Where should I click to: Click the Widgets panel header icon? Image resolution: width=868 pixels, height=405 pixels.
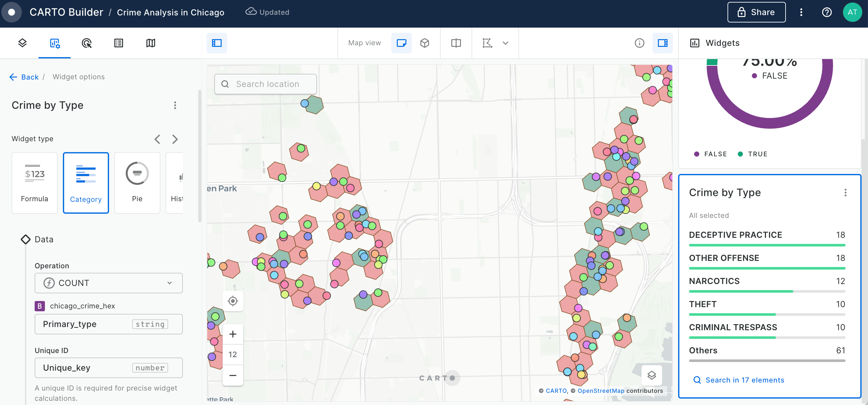pos(694,43)
